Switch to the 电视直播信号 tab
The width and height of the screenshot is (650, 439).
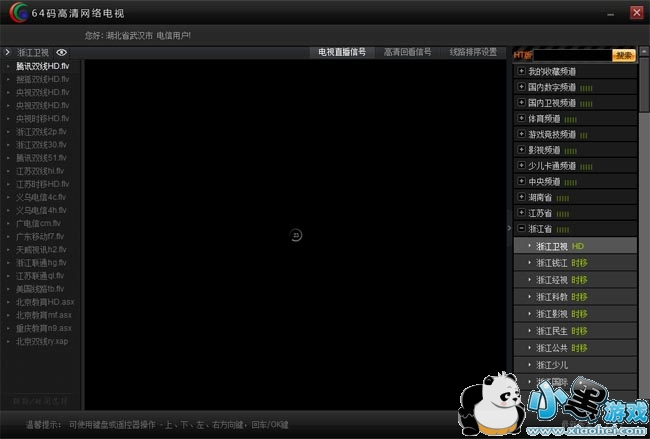click(x=342, y=52)
